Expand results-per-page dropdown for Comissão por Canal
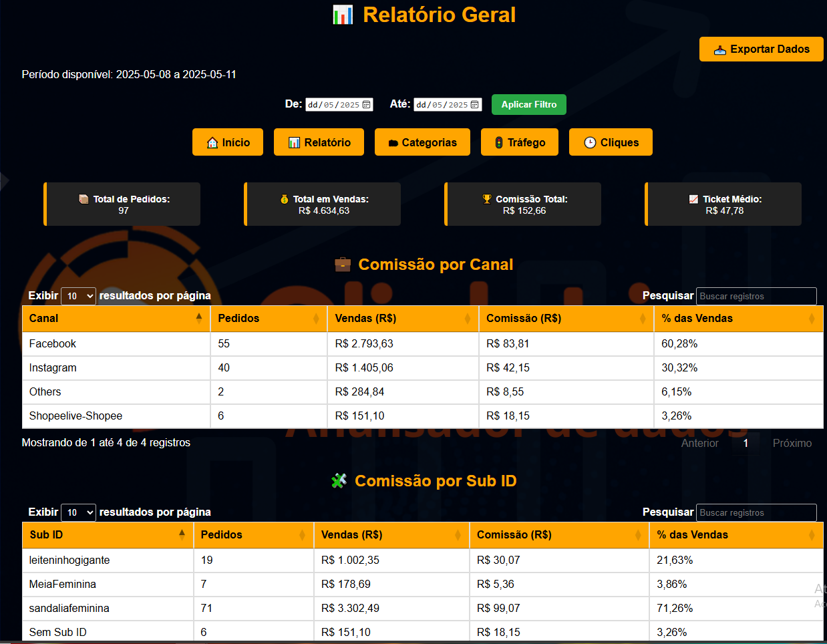 (78, 296)
